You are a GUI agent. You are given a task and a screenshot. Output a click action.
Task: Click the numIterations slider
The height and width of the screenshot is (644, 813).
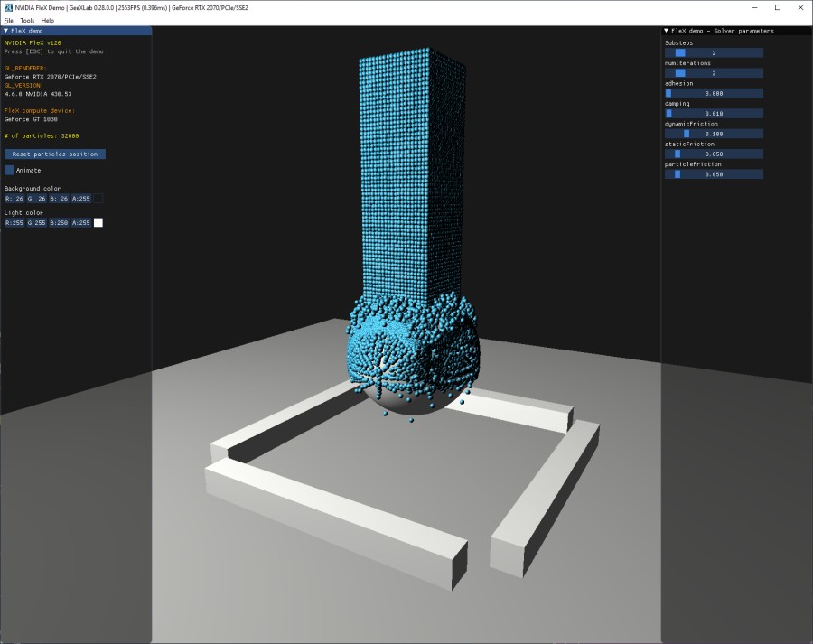point(714,73)
